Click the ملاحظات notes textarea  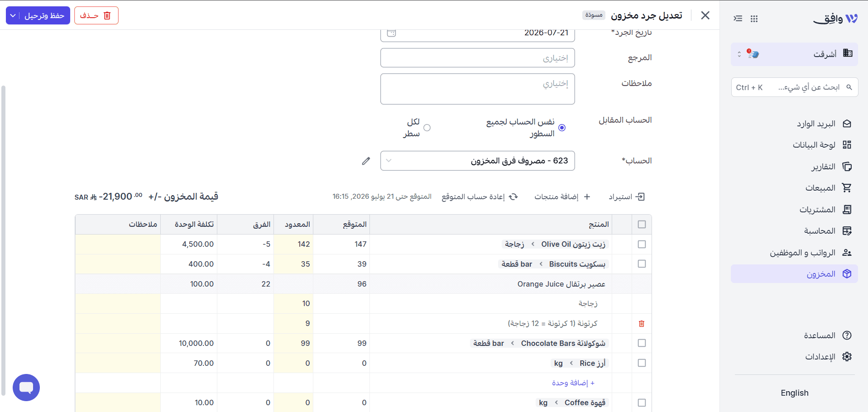pyautogui.click(x=478, y=89)
